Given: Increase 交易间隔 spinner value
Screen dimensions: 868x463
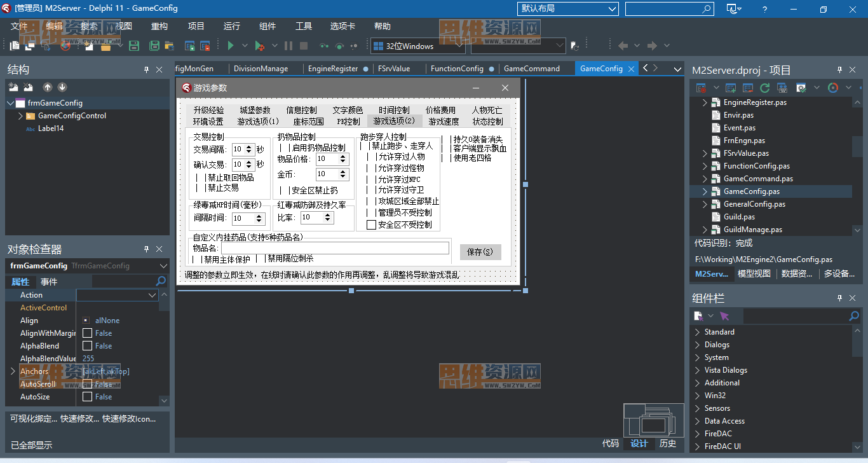Looking at the screenshot, I should coord(249,146).
